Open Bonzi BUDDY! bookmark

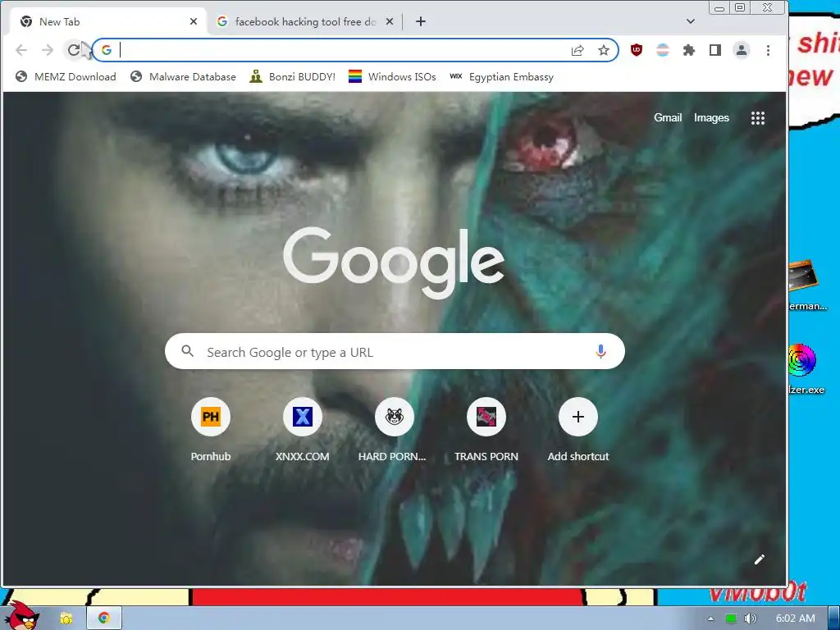tap(293, 76)
